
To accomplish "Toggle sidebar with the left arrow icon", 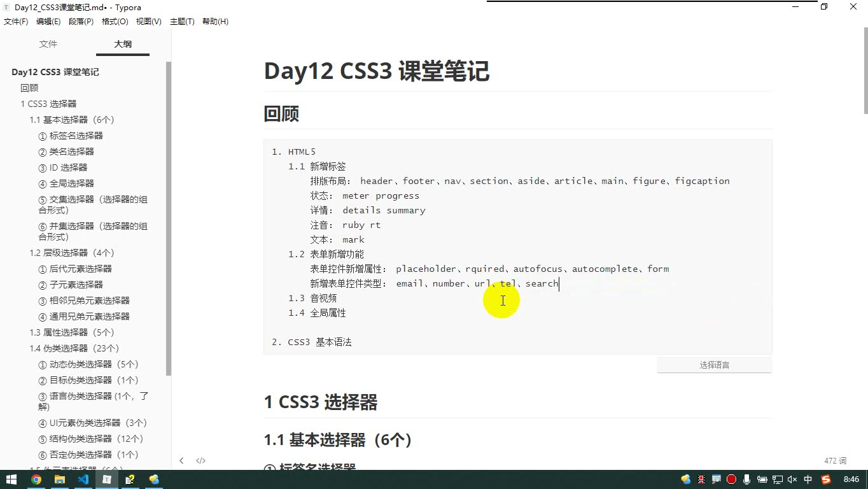I will click(x=181, y=460).
